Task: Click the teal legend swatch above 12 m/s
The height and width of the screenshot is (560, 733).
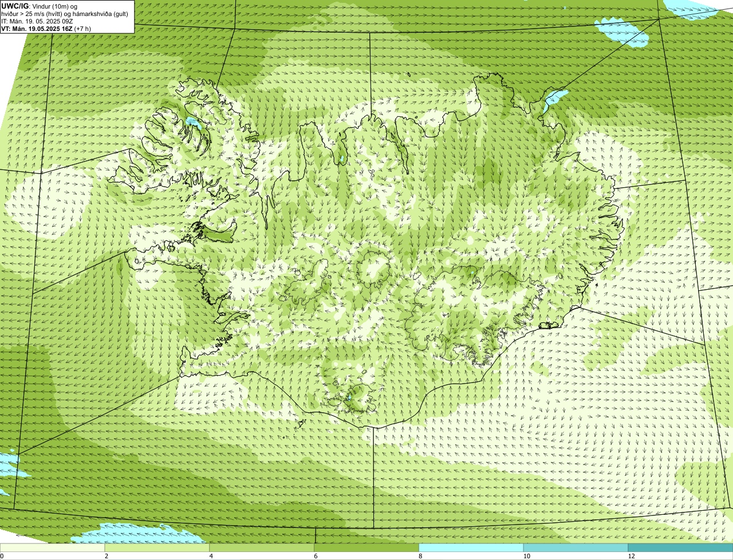Action: 680,548
